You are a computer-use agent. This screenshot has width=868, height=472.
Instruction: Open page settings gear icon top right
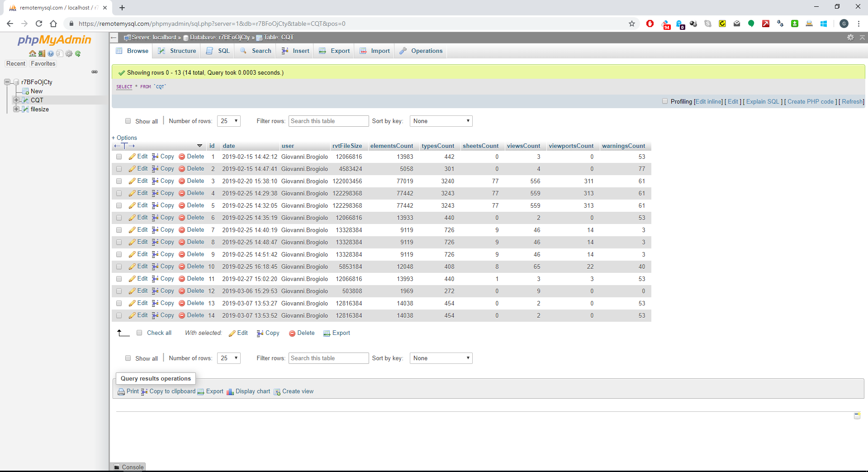click(850, 38)
